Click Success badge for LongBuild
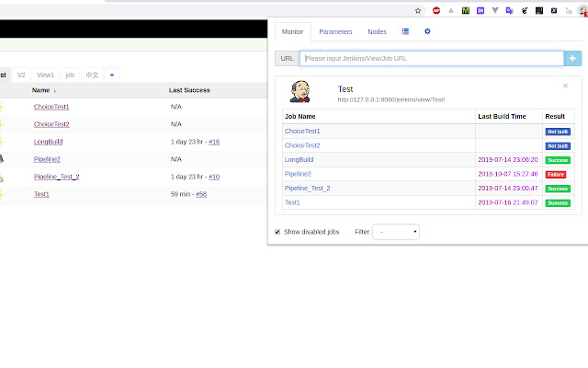Screen dimensions: 588x368 [x=558, y=160]
